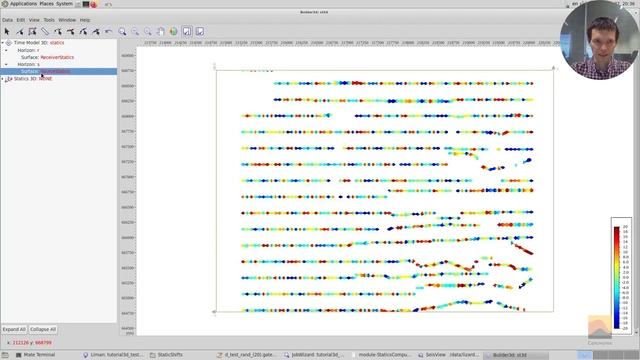Viewport: 640px width, 360px height.
Task: Click the presenter webcam thumbnail
Action: (599, 40)
